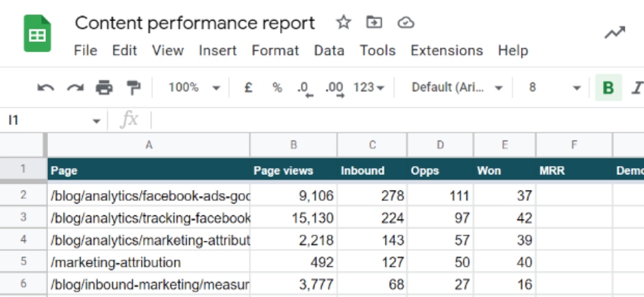Apply pound currency format
644x297 pixels.
(x=249, y=88)
